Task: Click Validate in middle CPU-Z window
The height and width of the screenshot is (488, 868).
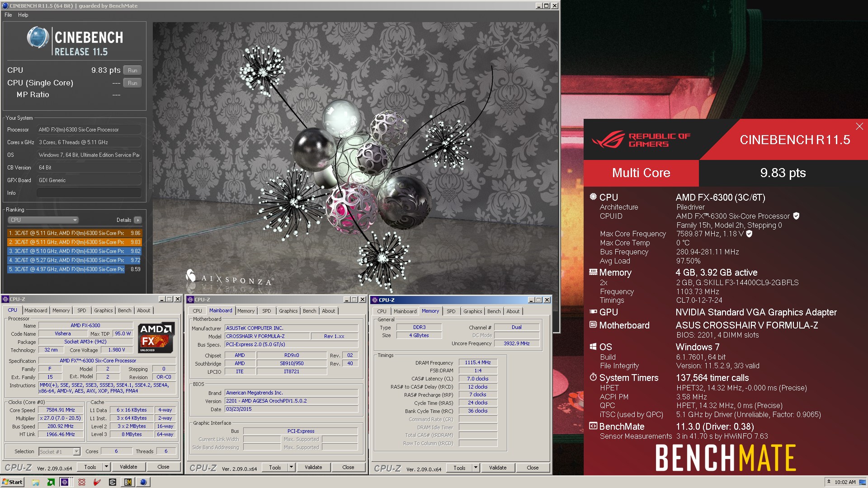Action: [313, 468]
